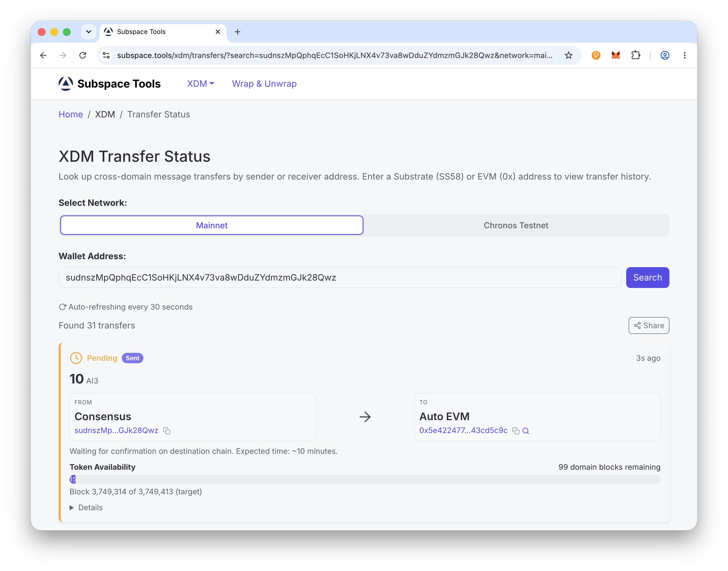Open the Chrome profile avatar

point(665,55)
